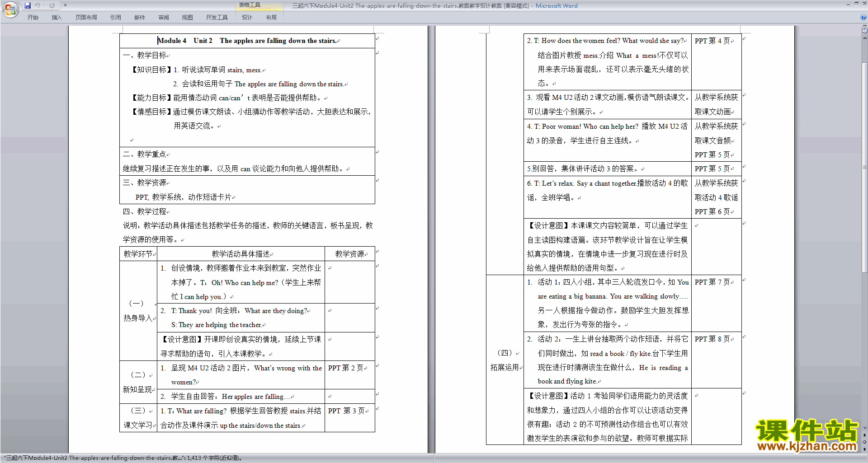
Task: Restore down the Word window
Action: (x=856, y=3)
